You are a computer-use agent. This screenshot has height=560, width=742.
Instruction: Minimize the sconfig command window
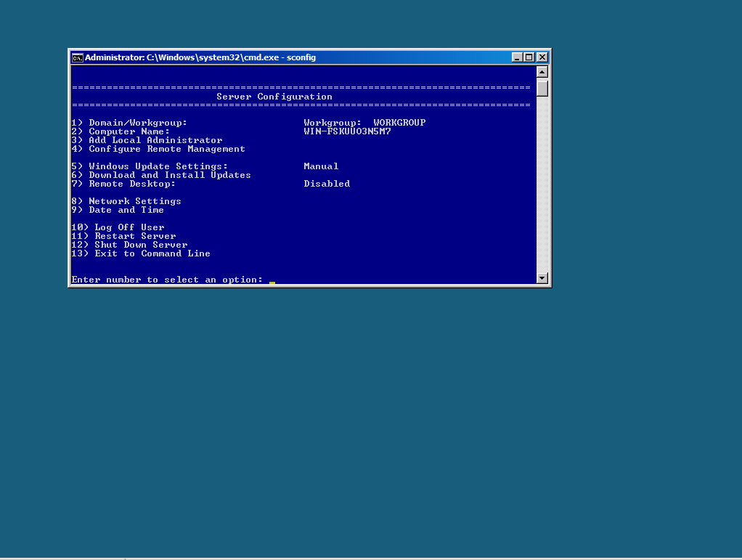point(517,57)
